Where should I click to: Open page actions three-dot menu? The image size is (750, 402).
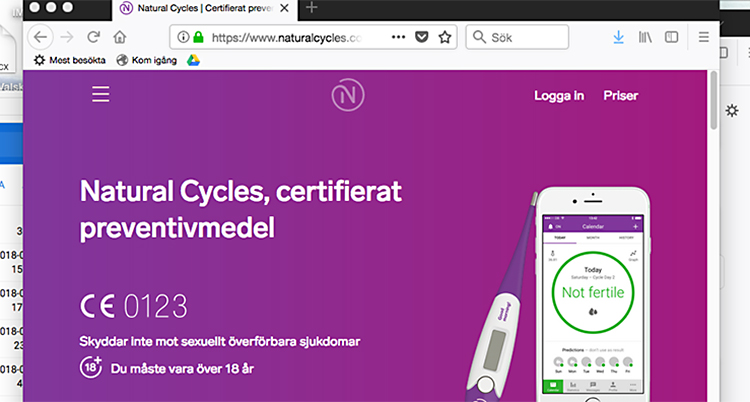pyautogui.click(x=398, y=37)
